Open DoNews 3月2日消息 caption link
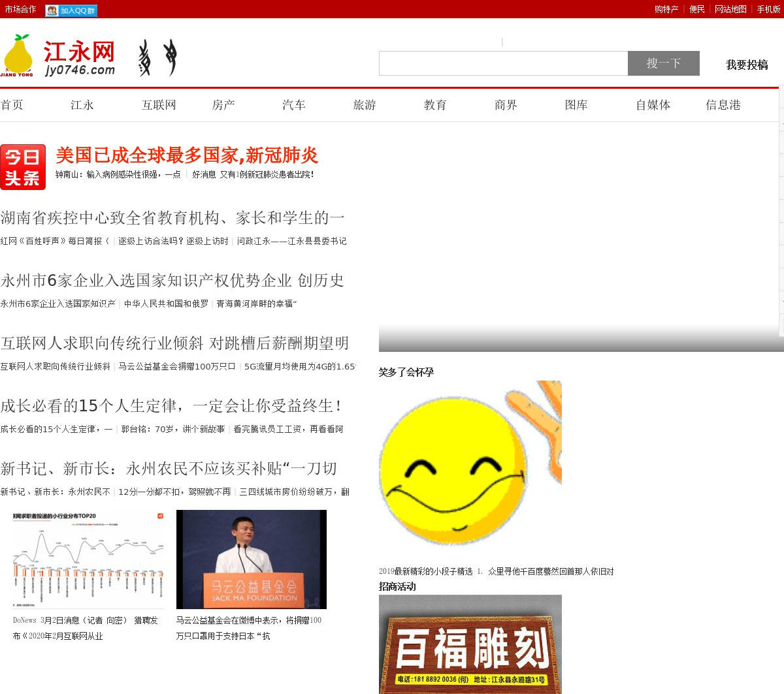 pos(86,628)
